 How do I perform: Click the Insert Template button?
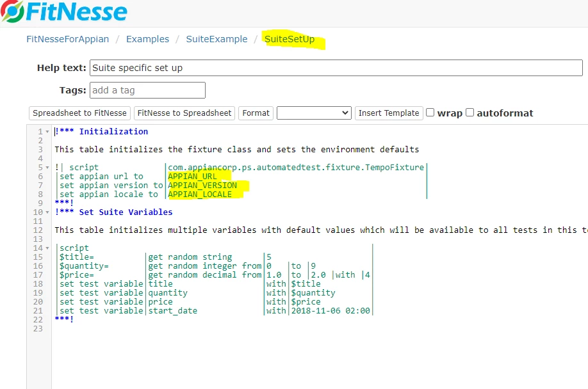(x=389, y=113)
